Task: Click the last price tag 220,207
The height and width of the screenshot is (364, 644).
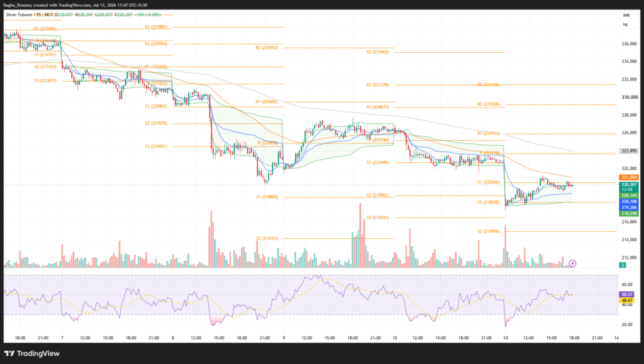Action: pyautogui.click(x=629, y=185)
